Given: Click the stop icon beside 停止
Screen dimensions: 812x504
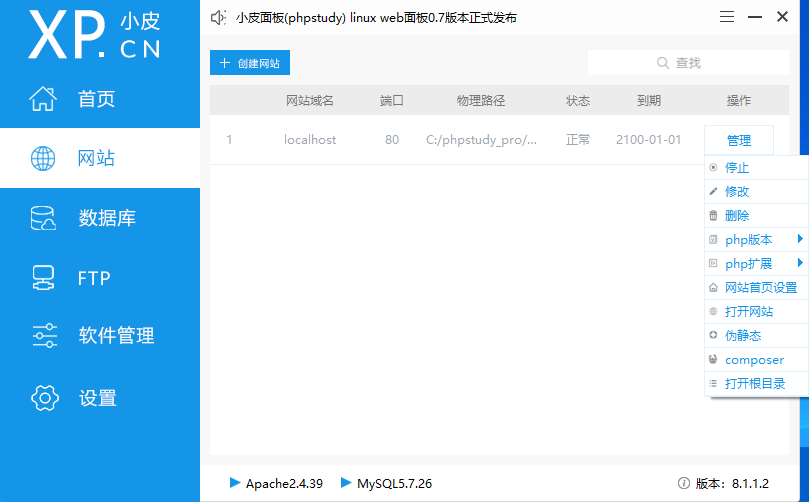Looking at the screenshot, I should (714, 167).
